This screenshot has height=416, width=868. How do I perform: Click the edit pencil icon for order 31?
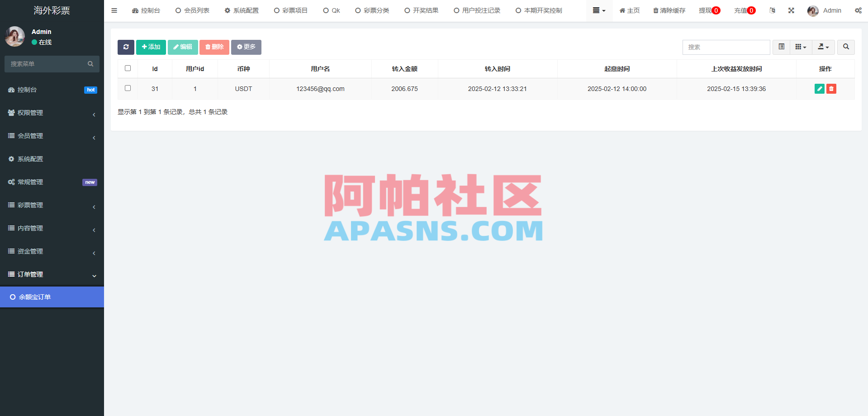point(819,89)
